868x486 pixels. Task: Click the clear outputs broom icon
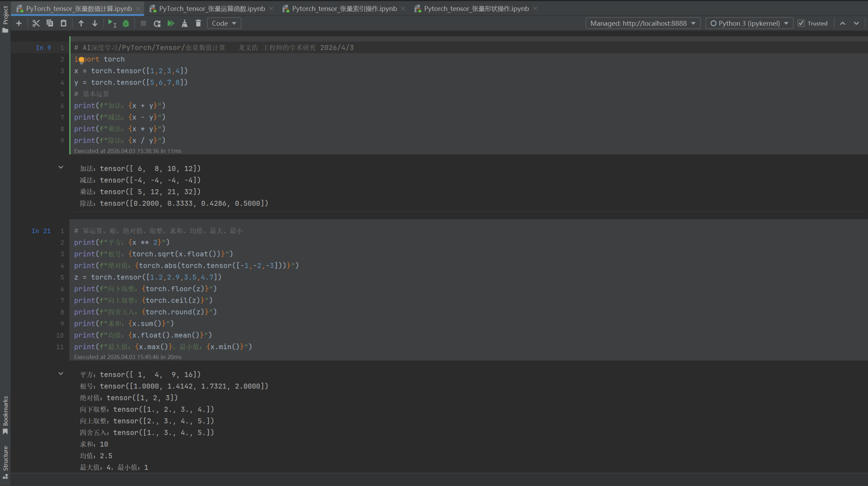tap(184, 23)
